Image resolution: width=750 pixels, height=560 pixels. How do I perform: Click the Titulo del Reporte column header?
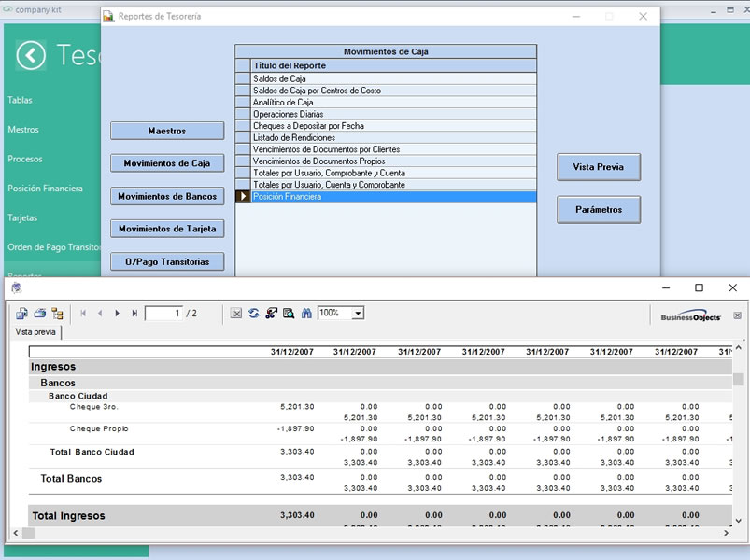coord(394,65)
